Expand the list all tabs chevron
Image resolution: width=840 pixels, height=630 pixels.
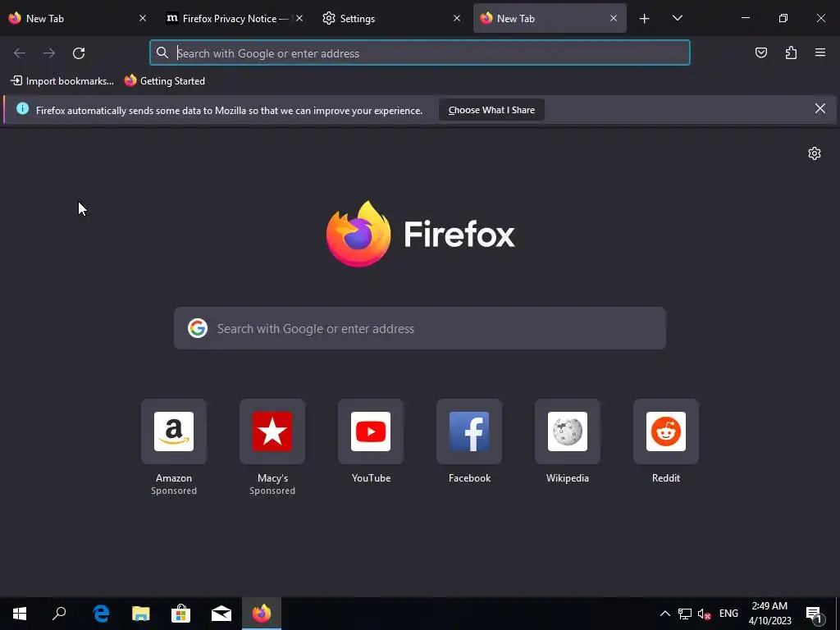[x=677, y=18]
